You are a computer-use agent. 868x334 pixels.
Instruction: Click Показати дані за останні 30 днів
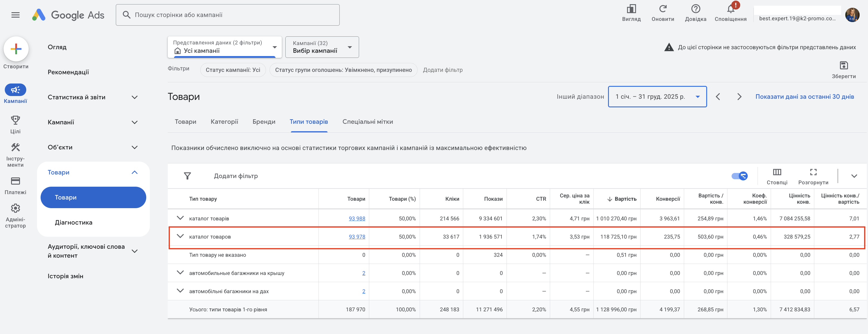point(804,97)
